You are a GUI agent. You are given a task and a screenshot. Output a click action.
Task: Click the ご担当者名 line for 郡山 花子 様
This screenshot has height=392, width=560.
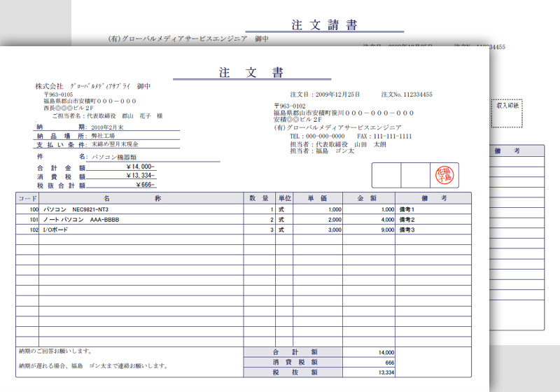108,116
